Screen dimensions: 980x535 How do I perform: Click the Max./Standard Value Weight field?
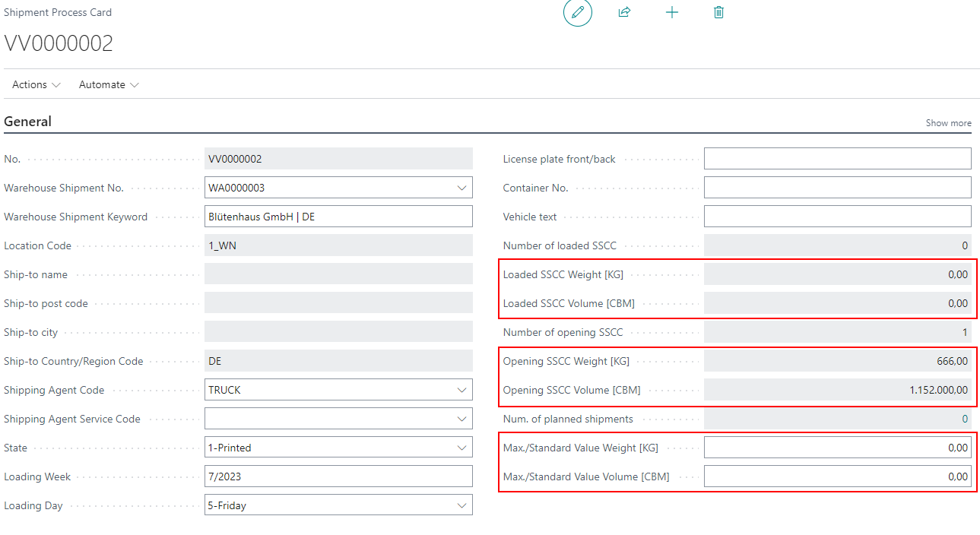coord(837,448)
